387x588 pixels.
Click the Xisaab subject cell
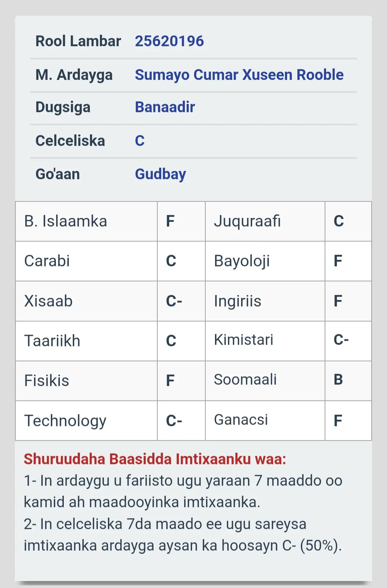[86, 301]
